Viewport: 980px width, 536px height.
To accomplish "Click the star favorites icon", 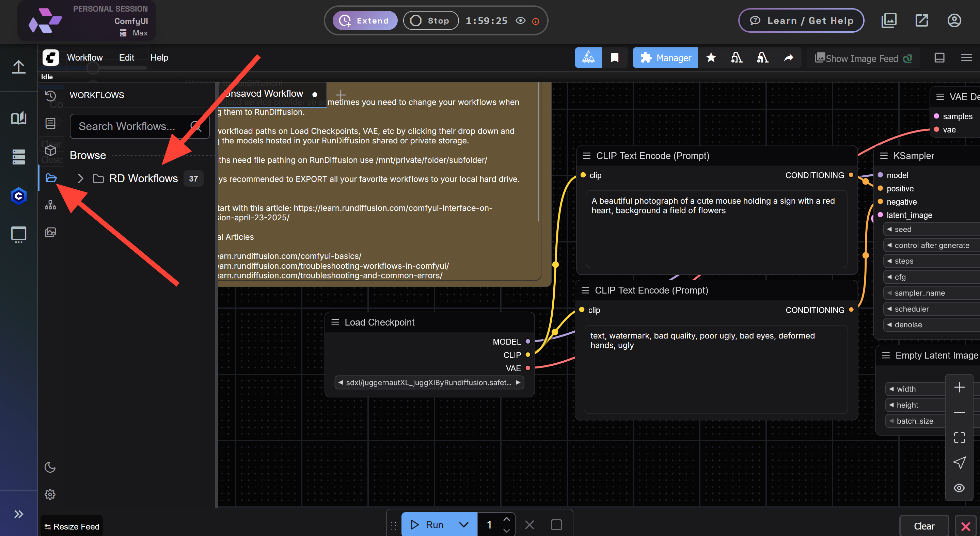I will coord(711,58).
